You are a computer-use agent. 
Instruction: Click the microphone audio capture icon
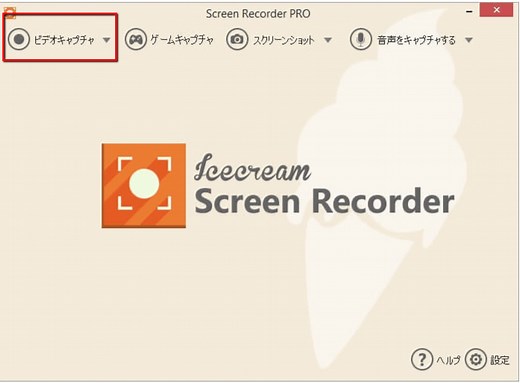[x=360, y=39]
